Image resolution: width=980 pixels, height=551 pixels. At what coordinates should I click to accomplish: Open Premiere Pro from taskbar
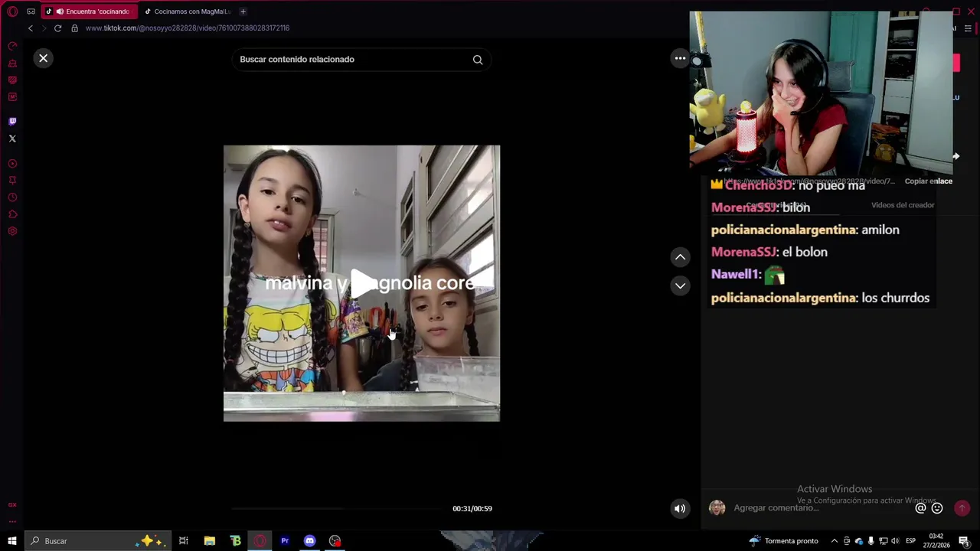[285, 541]
